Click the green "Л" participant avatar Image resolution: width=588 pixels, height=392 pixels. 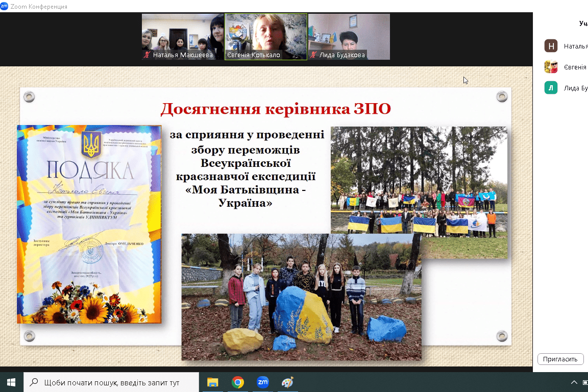click(x=551, y=88)
